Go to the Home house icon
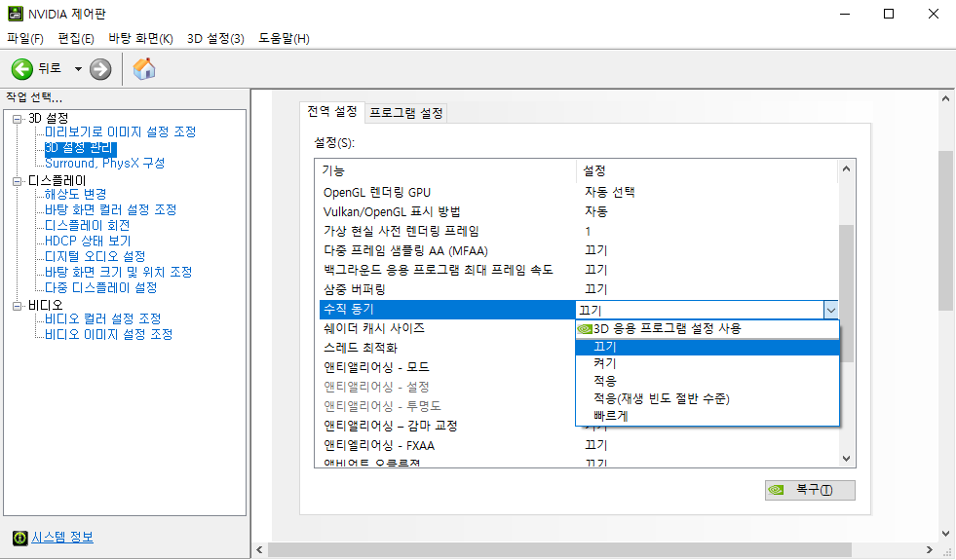This screenshot has width=956, height=560. [x=144, y=69]
